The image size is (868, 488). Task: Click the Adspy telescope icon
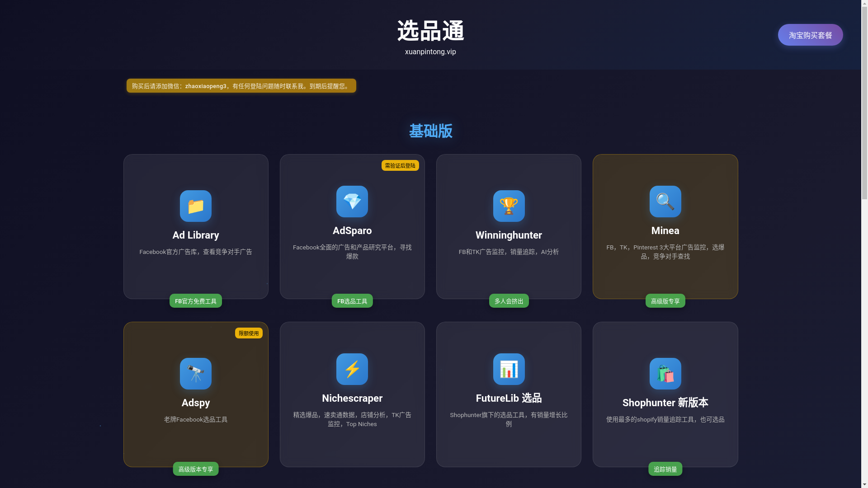pos(196,374)
